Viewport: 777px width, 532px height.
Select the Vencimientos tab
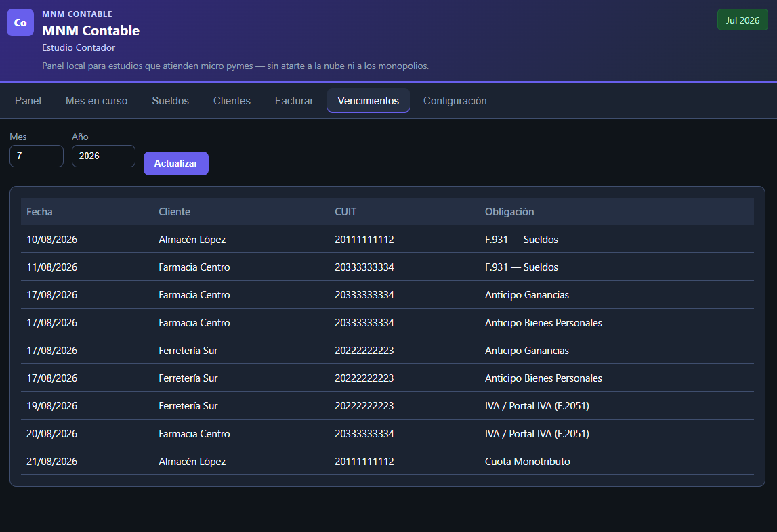(369, 101)
